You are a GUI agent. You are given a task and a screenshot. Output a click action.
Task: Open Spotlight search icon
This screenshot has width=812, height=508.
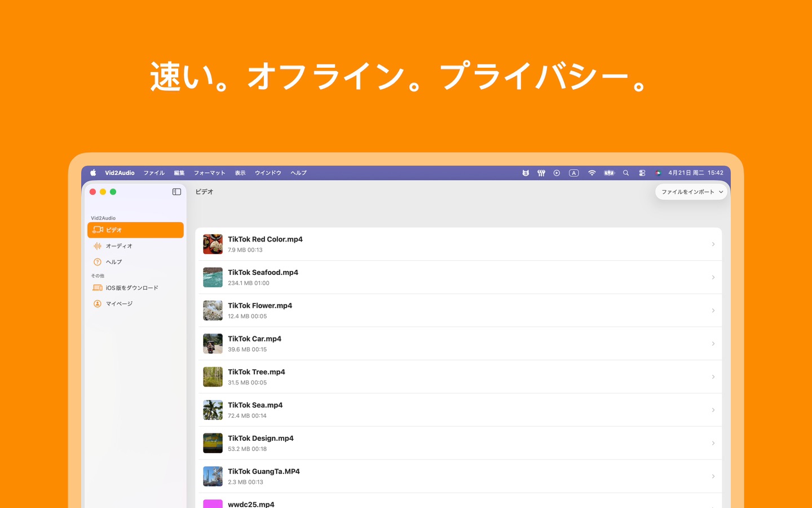pyautogui.click(x=626, y=173)
